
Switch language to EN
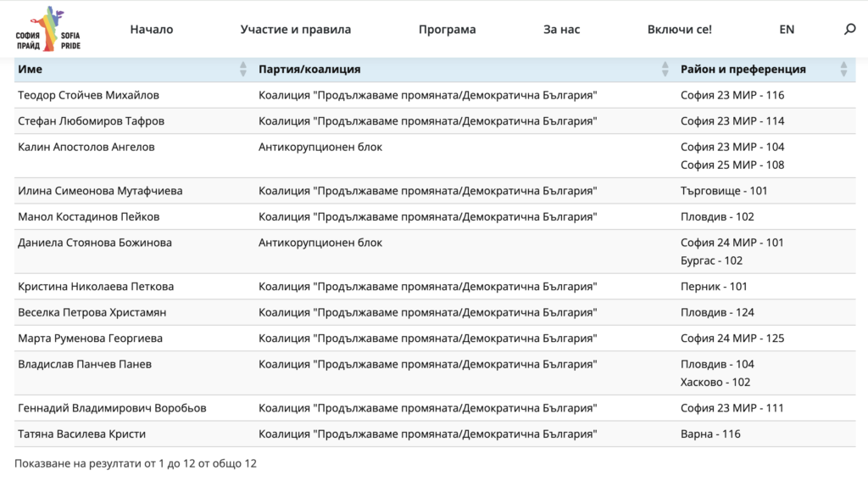[787, 30]
